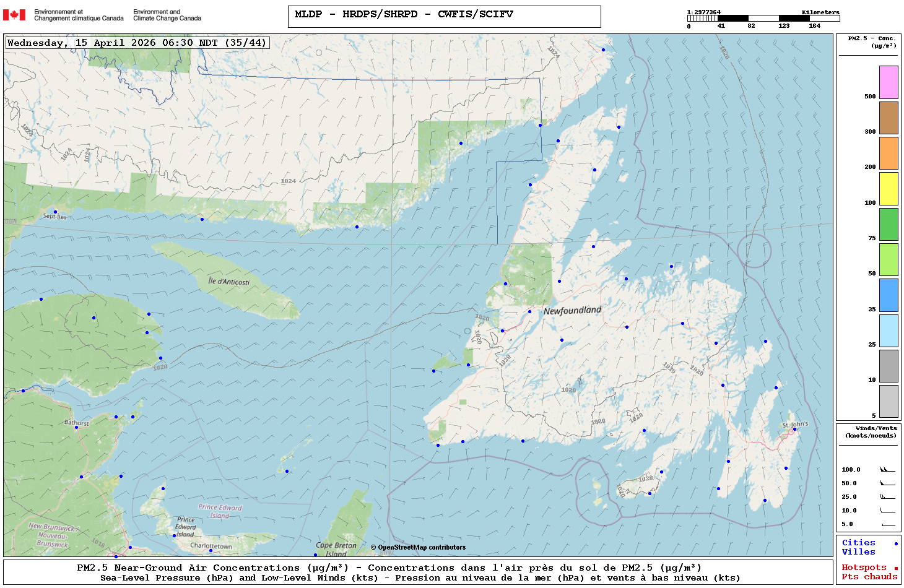
Task: Select the yellow PM2.5 legend swatch
Action: (x=889, y=189)
